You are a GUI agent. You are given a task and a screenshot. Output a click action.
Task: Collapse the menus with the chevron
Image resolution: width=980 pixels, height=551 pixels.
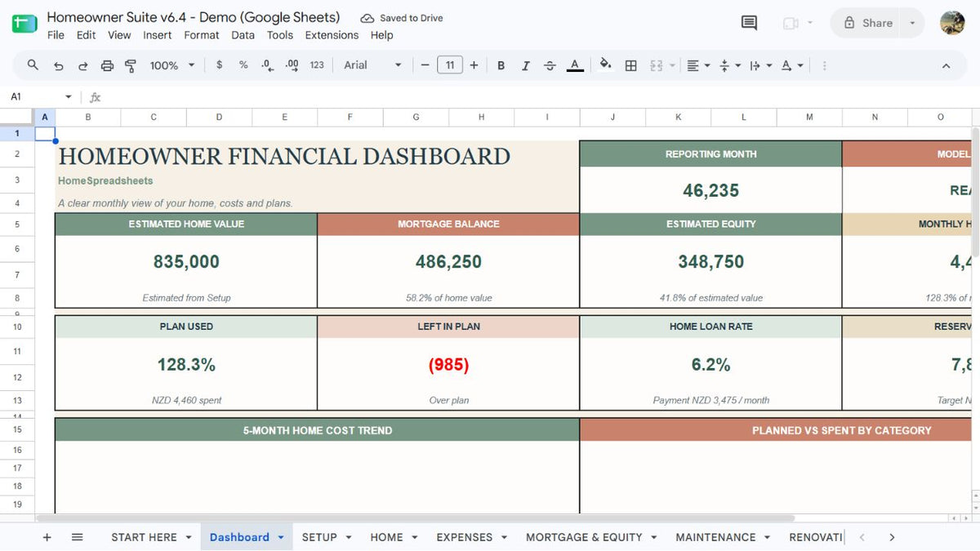[946, 65]
